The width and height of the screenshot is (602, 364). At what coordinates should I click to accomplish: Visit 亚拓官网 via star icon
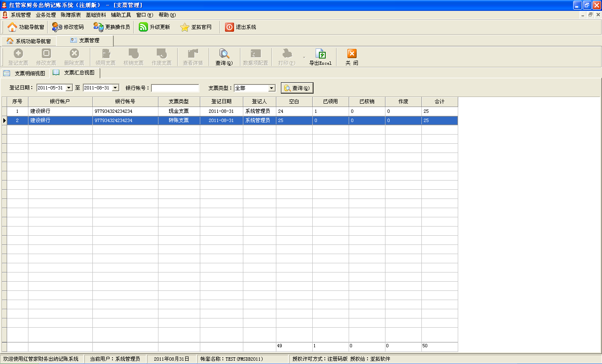pos(185,27)
